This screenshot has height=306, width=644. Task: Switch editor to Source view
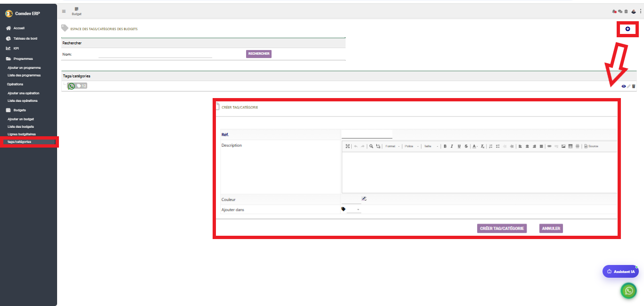tap(591, 146)
